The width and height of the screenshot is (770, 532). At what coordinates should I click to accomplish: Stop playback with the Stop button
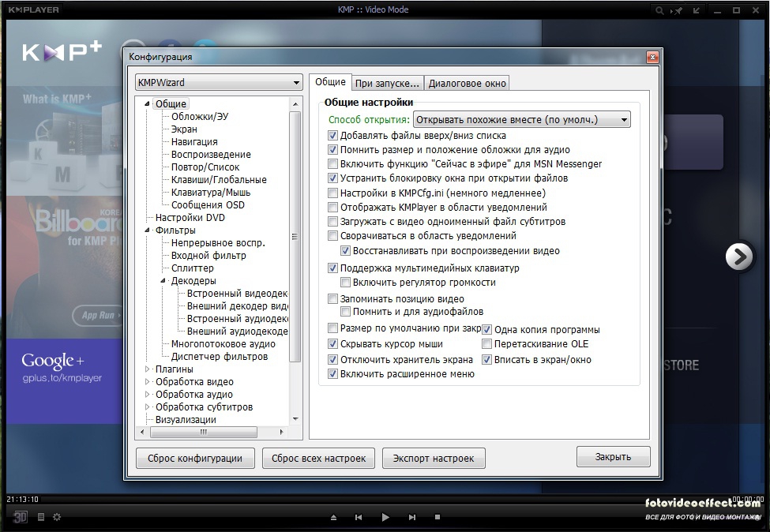coord(438,517)
